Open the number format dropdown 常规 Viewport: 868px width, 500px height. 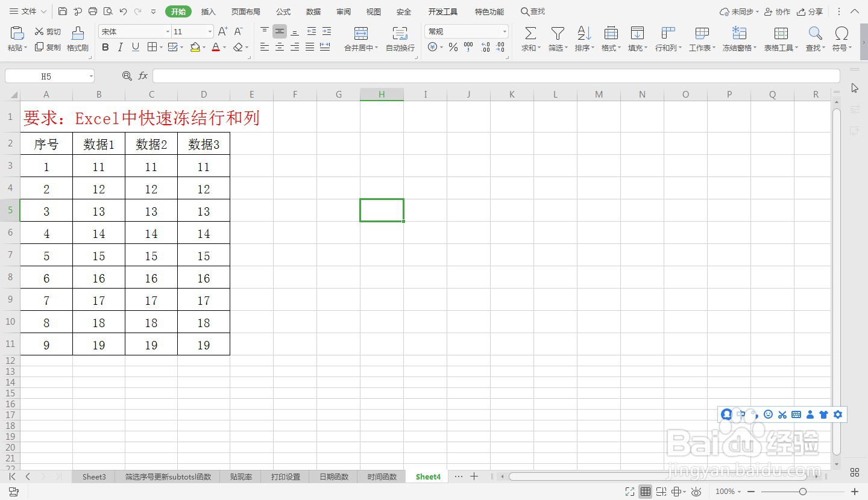pyautogui.click(x=505, y=31)
